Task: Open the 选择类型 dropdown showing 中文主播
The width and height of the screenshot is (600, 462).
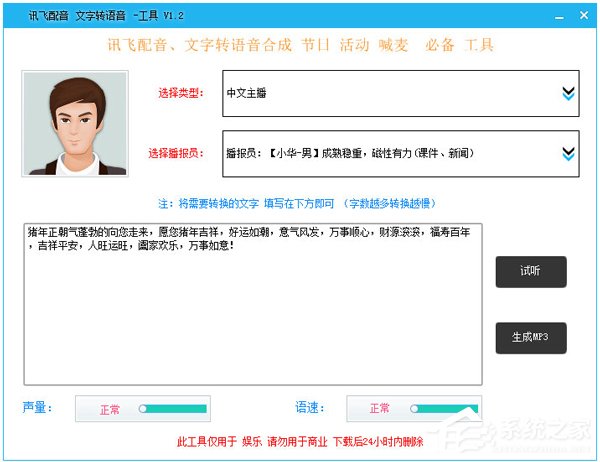Action: [x=401, y=93]
